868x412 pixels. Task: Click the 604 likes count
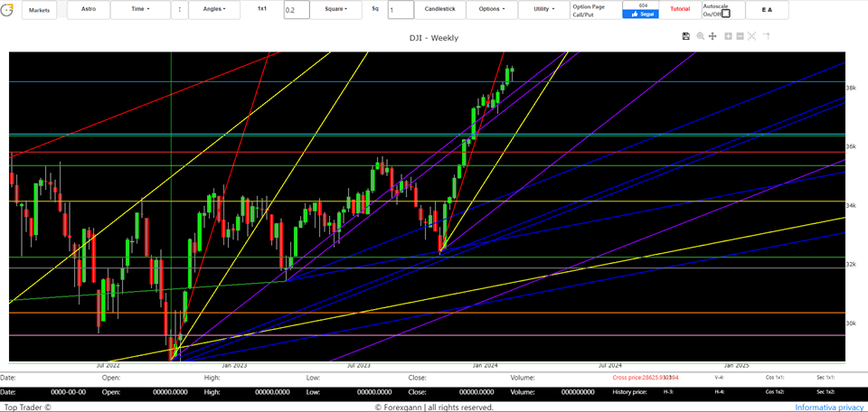(643, 5)
